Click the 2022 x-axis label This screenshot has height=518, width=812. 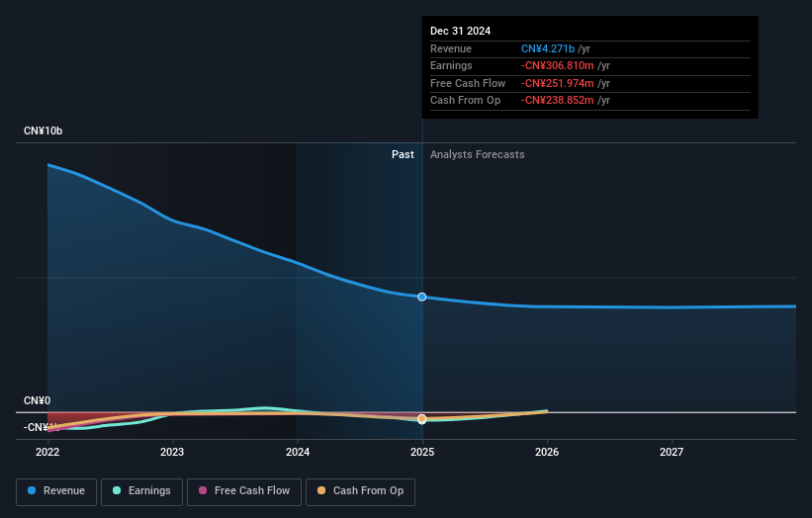click(x=47, y=452)
